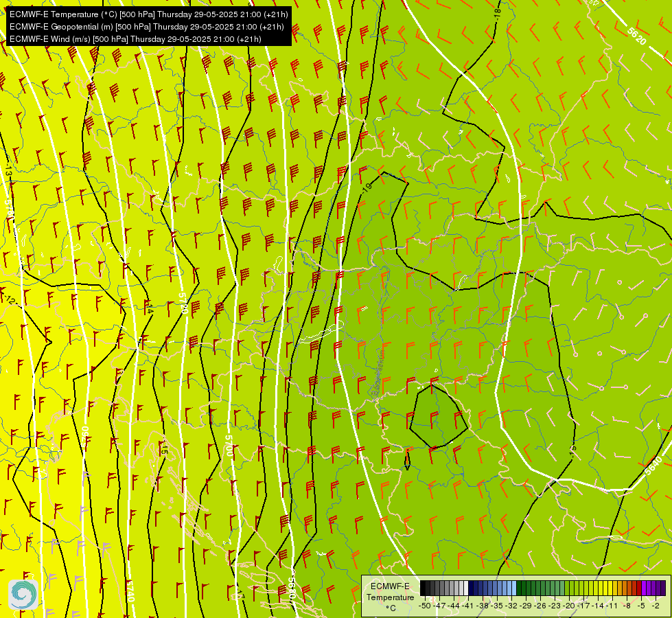Click the -29 tick label on the legend
This screenshot has width=672, height=618.
(525, 606)
